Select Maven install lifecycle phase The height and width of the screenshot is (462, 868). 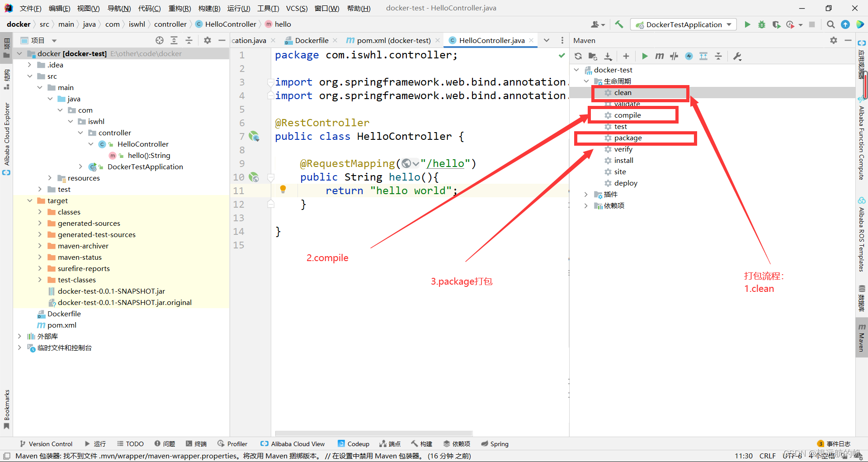tap(623, 160)
